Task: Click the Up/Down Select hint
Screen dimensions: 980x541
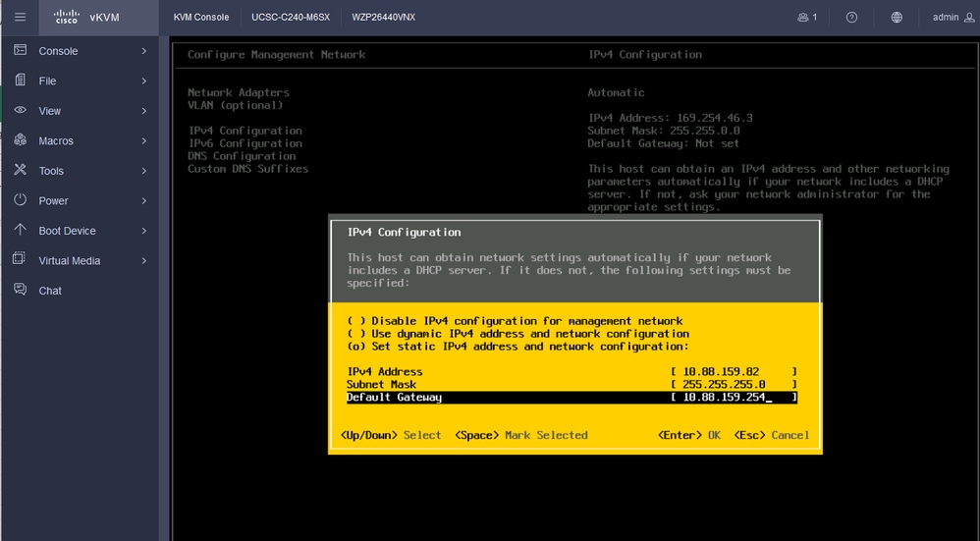Action: point(391,435)
